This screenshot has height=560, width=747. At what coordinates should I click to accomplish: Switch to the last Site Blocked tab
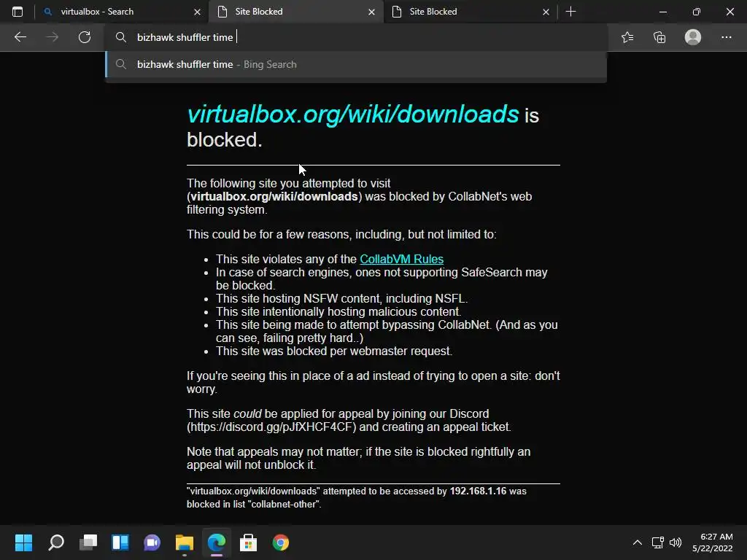pyautogui.click(x=469, y=12)
